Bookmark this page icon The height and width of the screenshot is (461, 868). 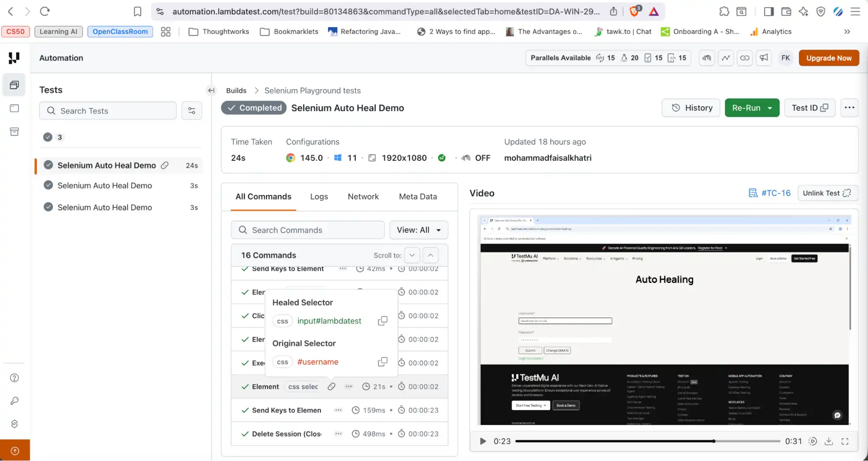tap(137, 11)
